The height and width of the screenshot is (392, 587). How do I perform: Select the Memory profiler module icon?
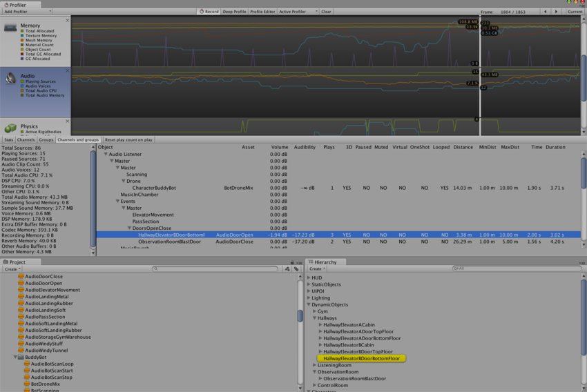pos(10,27)
